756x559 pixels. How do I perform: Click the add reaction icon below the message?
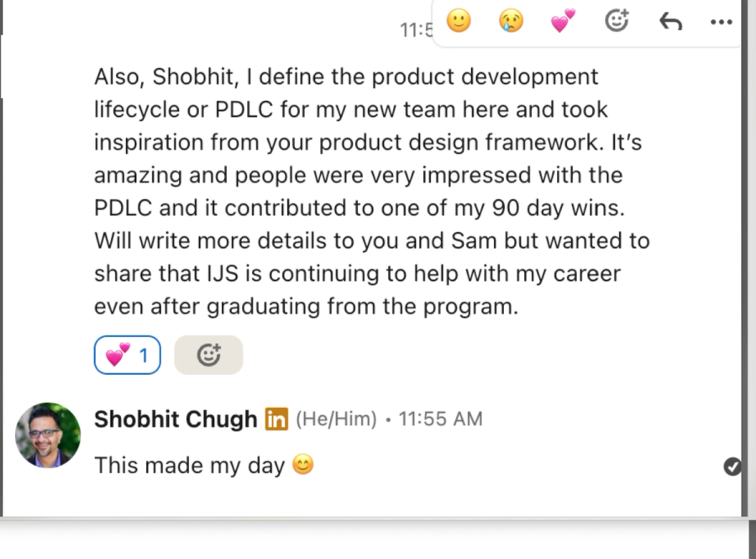click(x=208, y=354)
